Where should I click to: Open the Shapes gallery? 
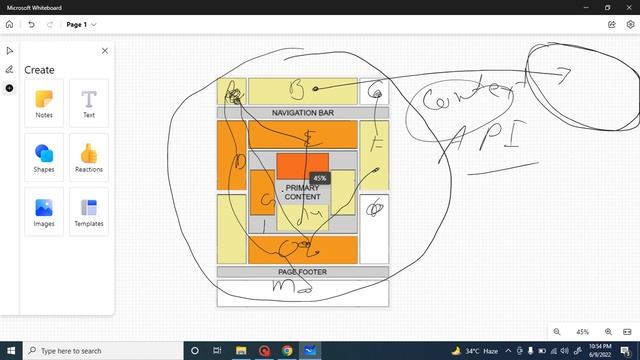click(x=44, y=158)
